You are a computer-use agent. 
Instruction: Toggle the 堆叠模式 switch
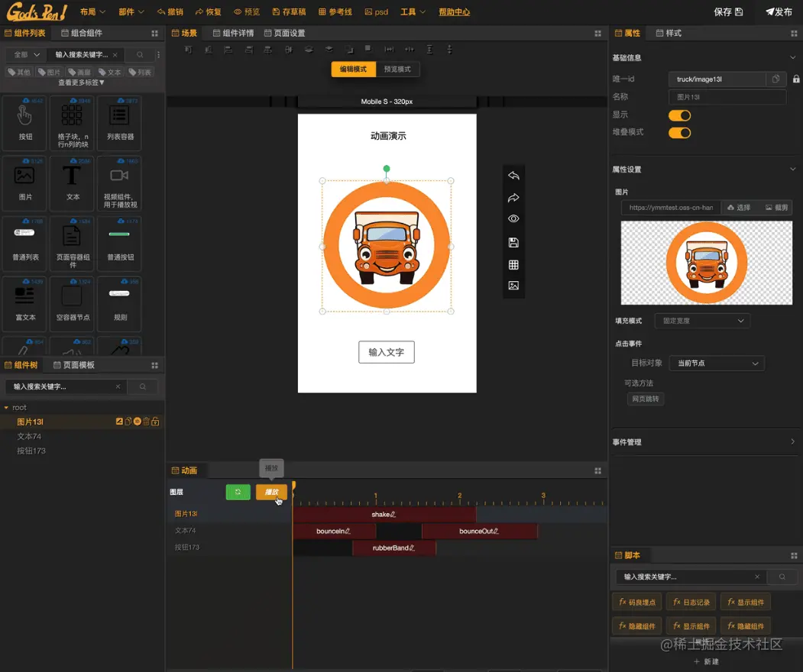[x=679, y=133]
